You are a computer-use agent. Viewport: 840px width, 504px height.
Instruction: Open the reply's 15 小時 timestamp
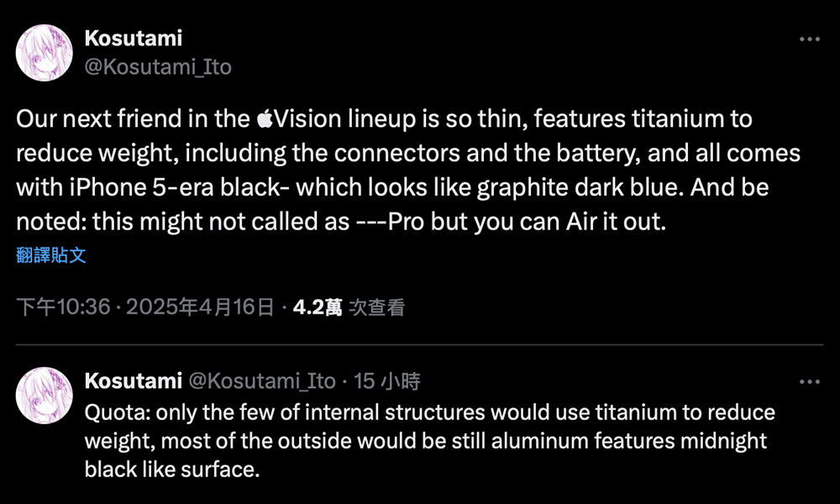pos(387,381)
